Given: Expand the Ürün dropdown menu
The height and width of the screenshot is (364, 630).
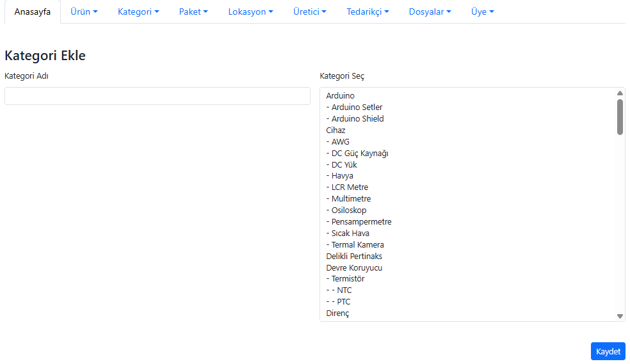Looking at the screenshot, I should coord(84,12).
